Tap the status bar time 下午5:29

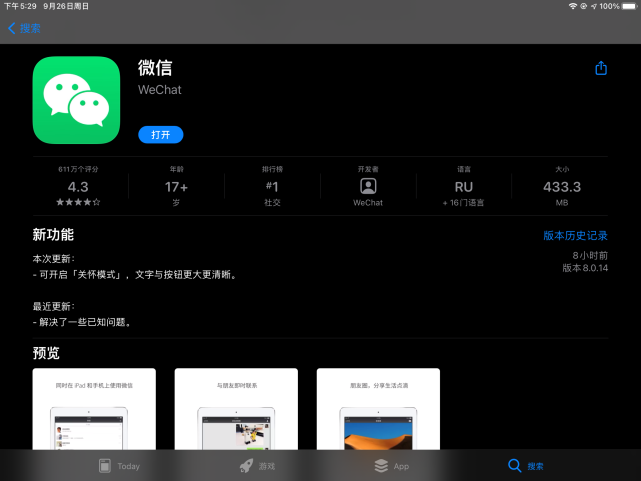20,6
